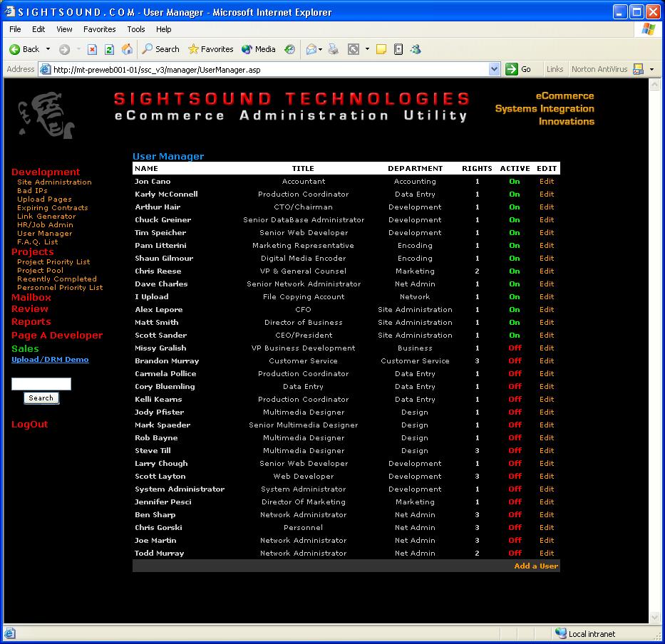Expand the address bar URL dropdown
The width and height of the screenshot is (665, 644).
(x=494, y=69)
